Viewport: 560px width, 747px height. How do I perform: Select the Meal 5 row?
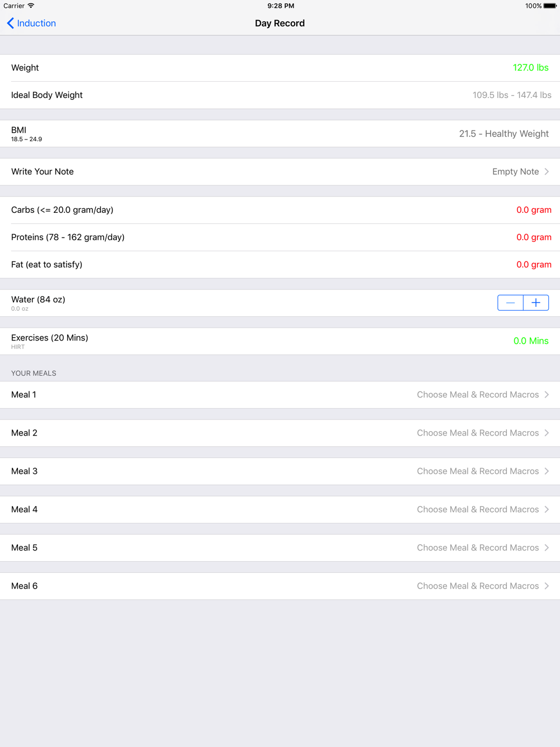(x=280, y=548)
